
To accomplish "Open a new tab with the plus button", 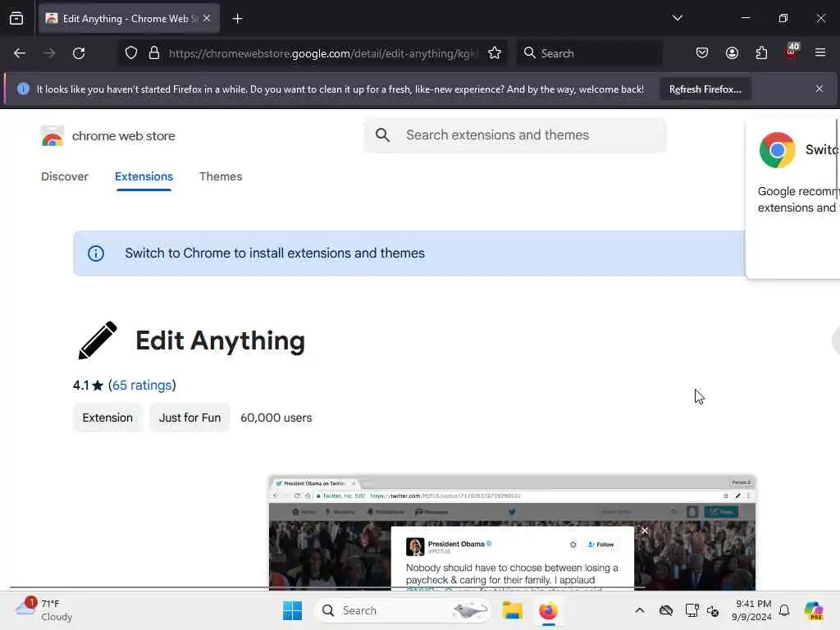I will click(237, 19).
